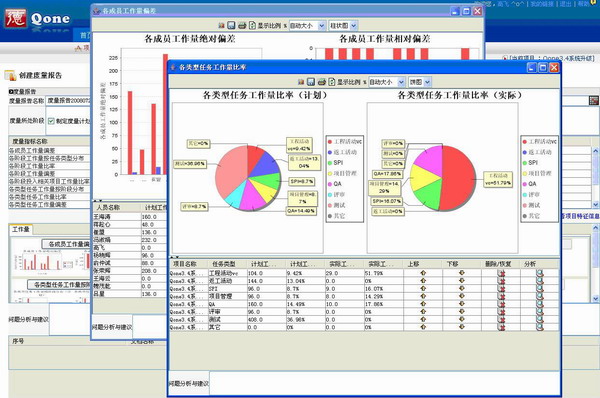Open the 自动大小 zoom dropdown in pie window
Screen dimensions: 600x398
coord(386,82)
